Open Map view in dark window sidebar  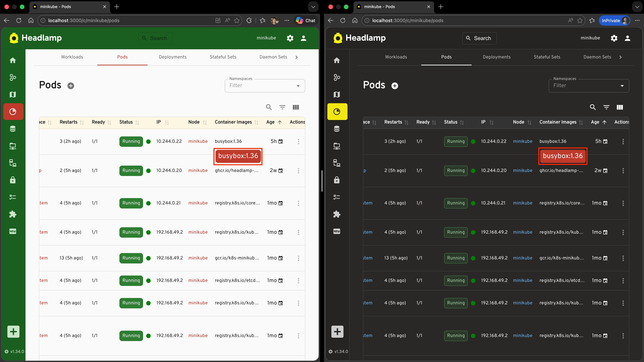(337, 94)
